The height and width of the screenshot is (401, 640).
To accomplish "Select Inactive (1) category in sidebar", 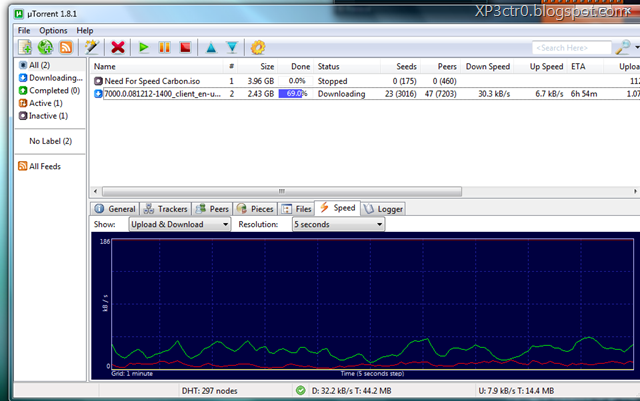I will click(43, 116).
